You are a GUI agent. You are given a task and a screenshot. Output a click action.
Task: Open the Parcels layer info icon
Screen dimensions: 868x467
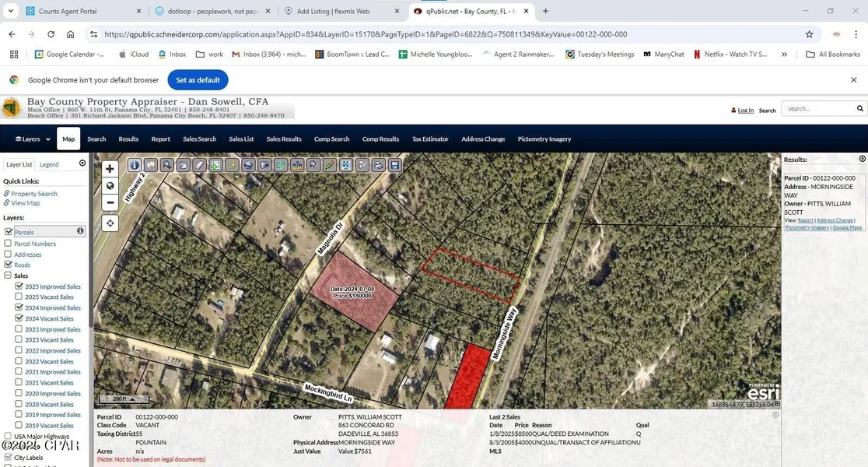pyautogui.click(x=80, y=231)
